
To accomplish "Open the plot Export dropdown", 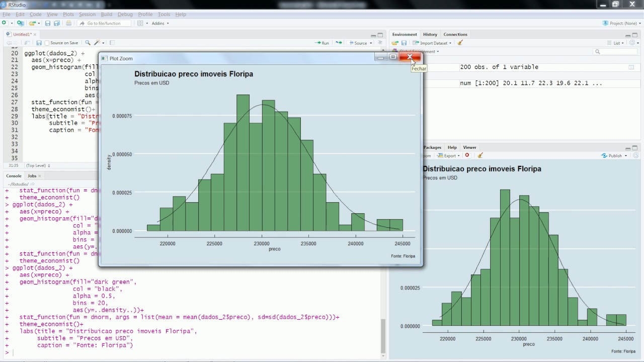I will point(448,155).
